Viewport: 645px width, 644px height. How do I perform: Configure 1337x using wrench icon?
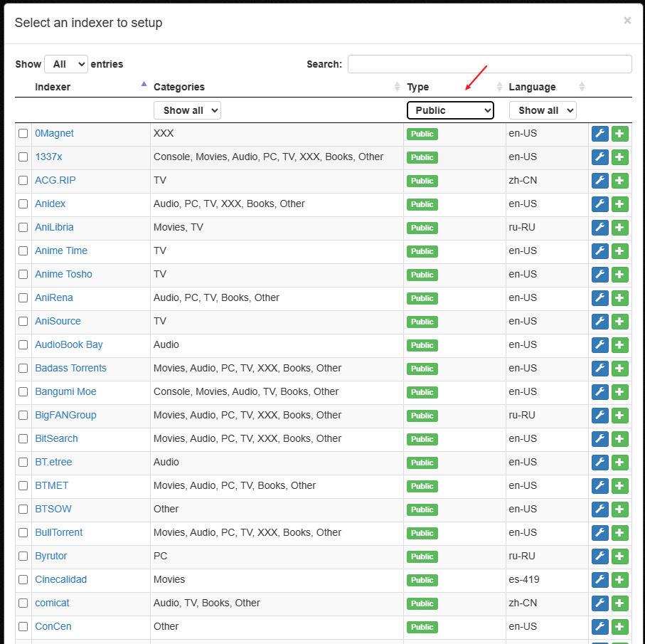pos(599,157)
